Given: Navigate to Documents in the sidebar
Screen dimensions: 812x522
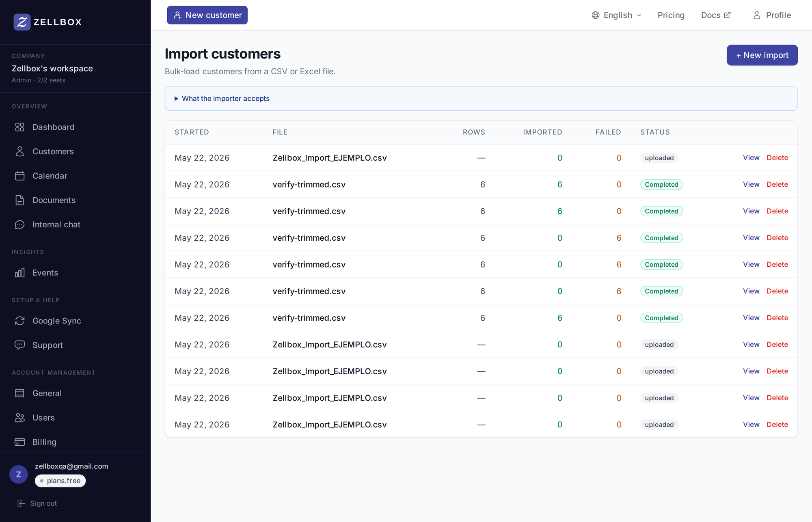Looking at the screenshot, I should click(x=54, y=200).
